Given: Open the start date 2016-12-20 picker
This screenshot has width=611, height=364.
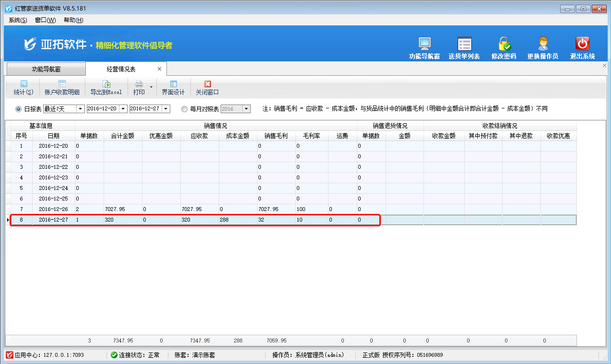Looking at the screenshot, I should [x=123, y=109].
